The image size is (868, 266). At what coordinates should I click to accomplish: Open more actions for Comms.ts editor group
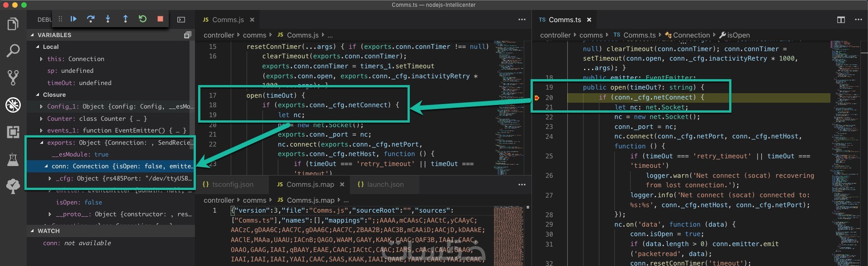pos(859,19)
